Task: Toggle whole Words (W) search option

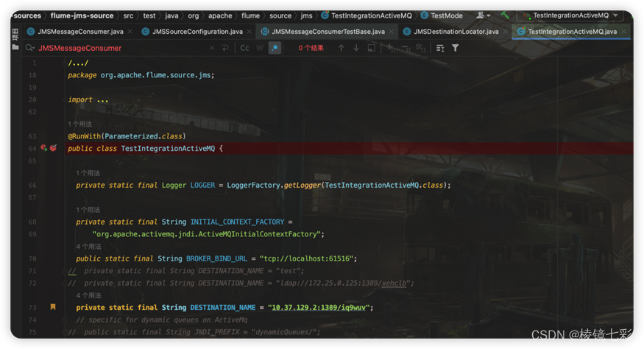Action: coord(260,48)
